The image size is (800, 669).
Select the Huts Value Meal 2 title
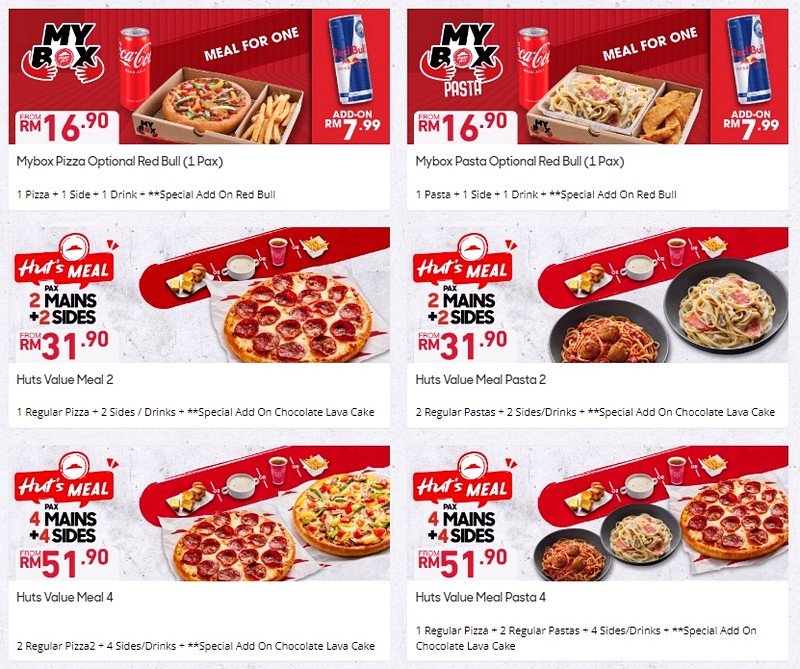(x=65, y=379)
